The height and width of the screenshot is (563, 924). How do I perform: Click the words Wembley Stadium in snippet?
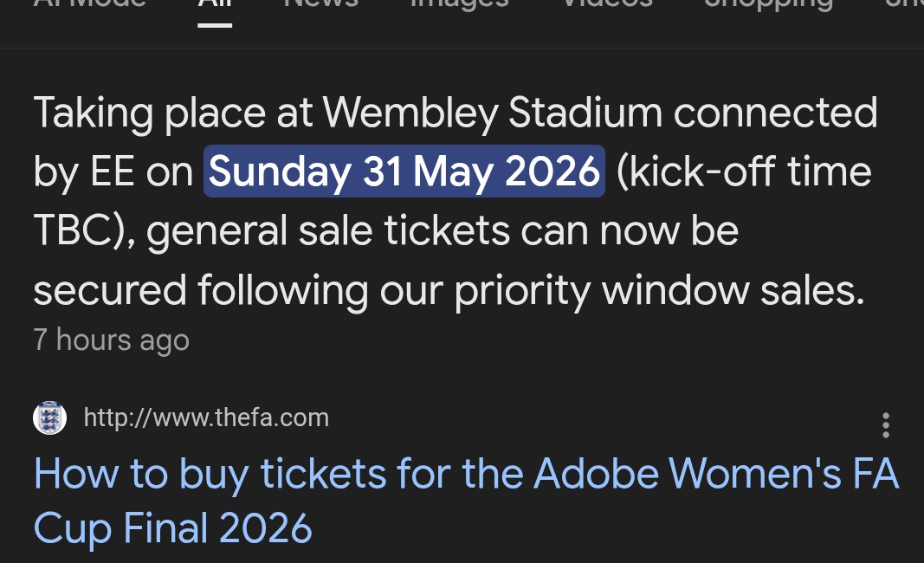point(492,113)
